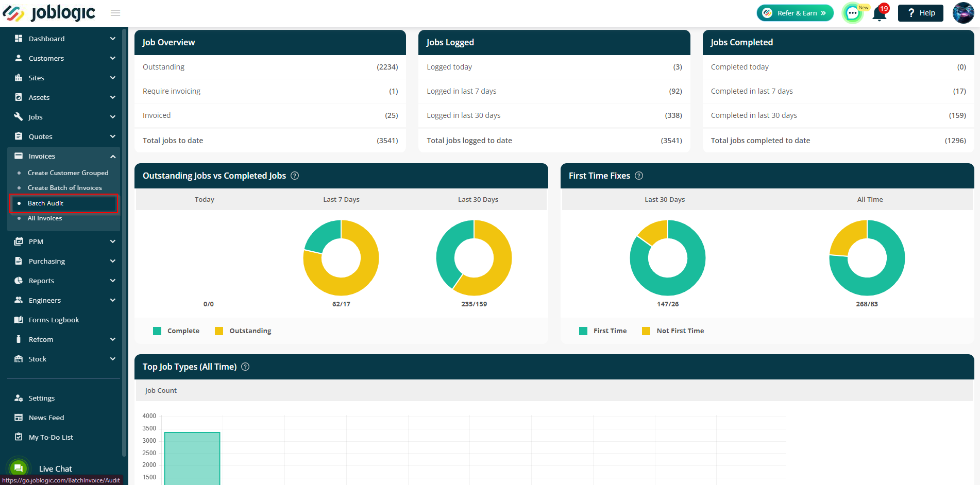Viewport: 980px width, 485px height.
Task: Expand the PPM menu chevron
Action: pyautogui.click(x=113, y=241)
